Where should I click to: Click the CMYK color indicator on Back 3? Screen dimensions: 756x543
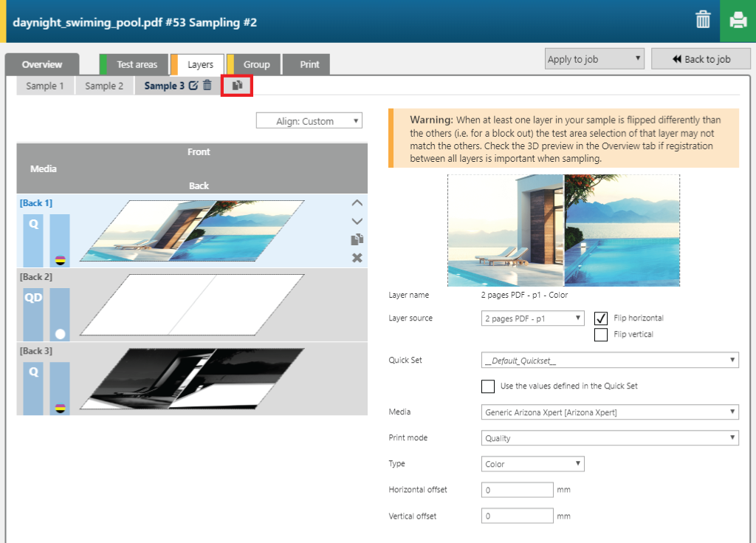pos(60,409)
